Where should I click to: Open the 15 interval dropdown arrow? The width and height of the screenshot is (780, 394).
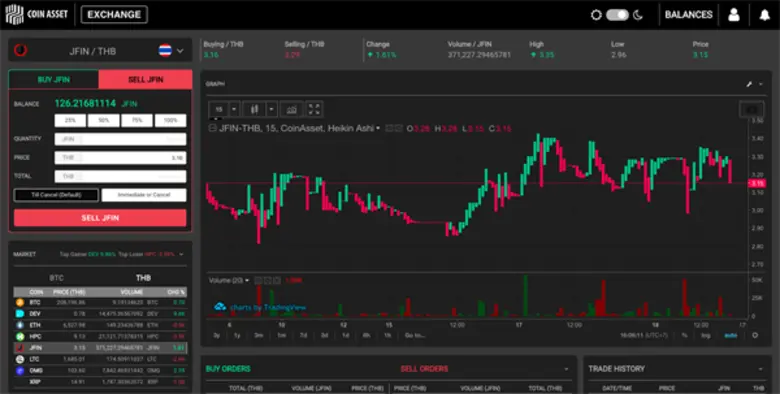[234, 109]
